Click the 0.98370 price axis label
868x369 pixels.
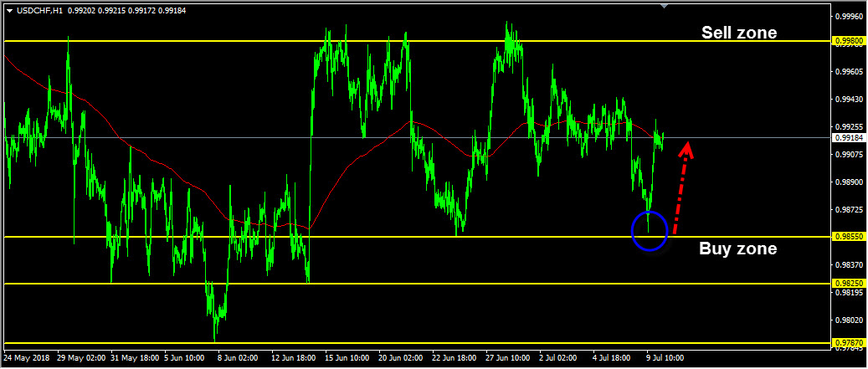(x=848, y=265)
